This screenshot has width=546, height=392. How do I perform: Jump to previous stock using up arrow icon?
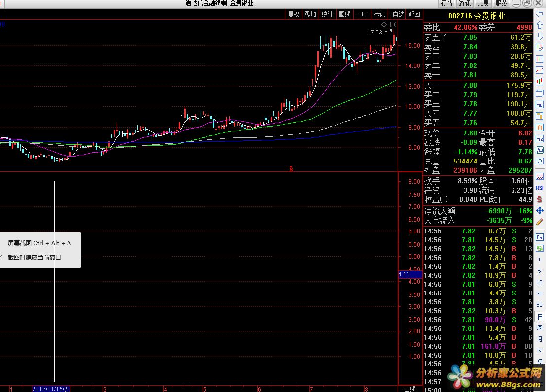point(540,25)
